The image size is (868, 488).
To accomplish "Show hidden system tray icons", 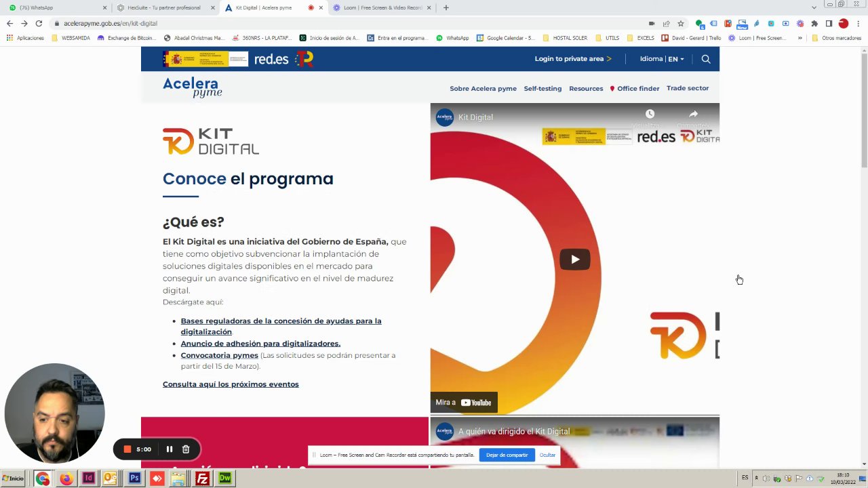I will click(756, 479).
